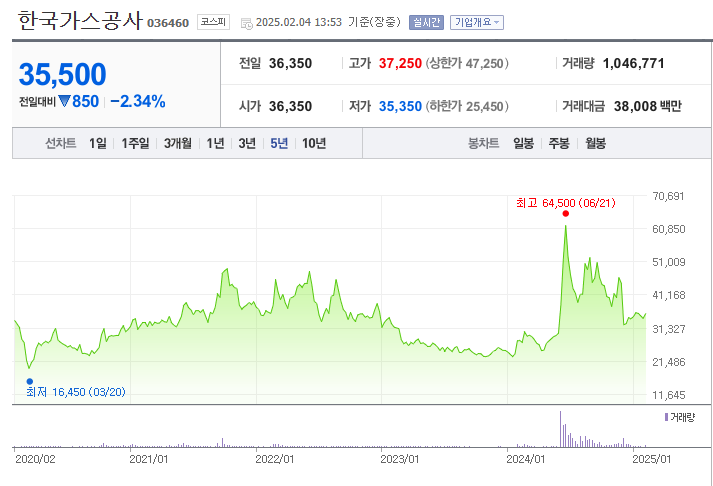Image resolution: width=713 pixels, height=486 pixels.
Task: Click the 11,645 price axis label
Action: [x=668, y=395]
